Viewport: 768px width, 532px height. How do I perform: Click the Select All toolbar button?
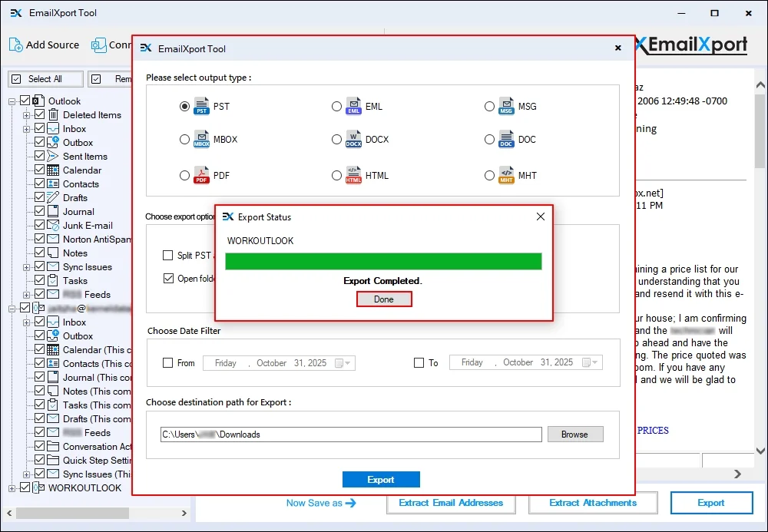[x=45, y=78]
